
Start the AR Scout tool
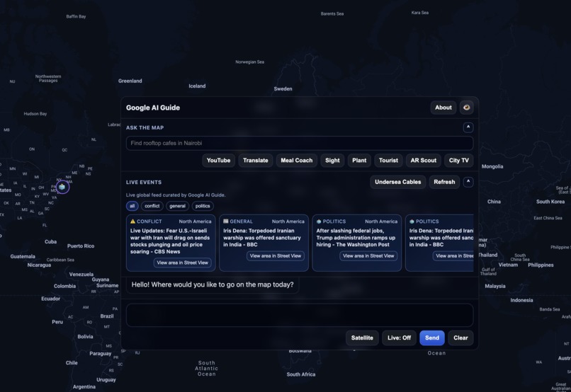423,161
